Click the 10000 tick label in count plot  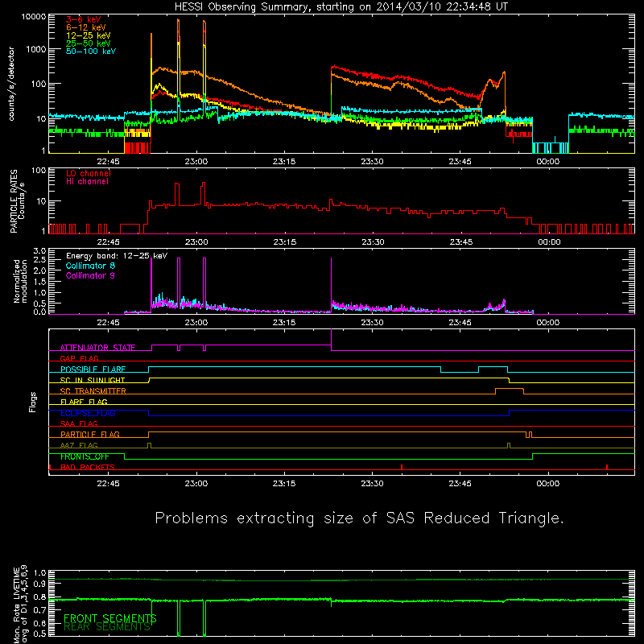(34, 17)
